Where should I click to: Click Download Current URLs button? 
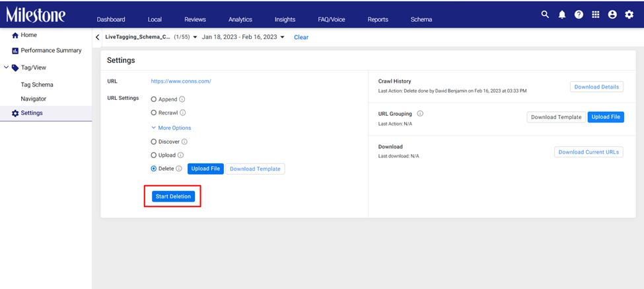click(x=589, y=152)
